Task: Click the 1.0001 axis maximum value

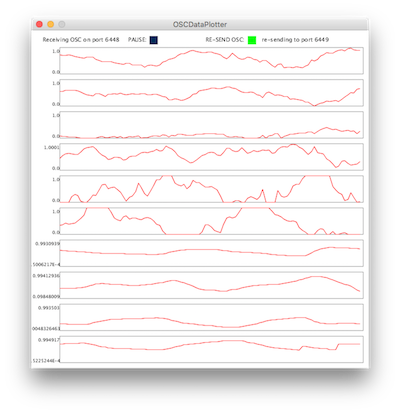Action: (52, 147)
